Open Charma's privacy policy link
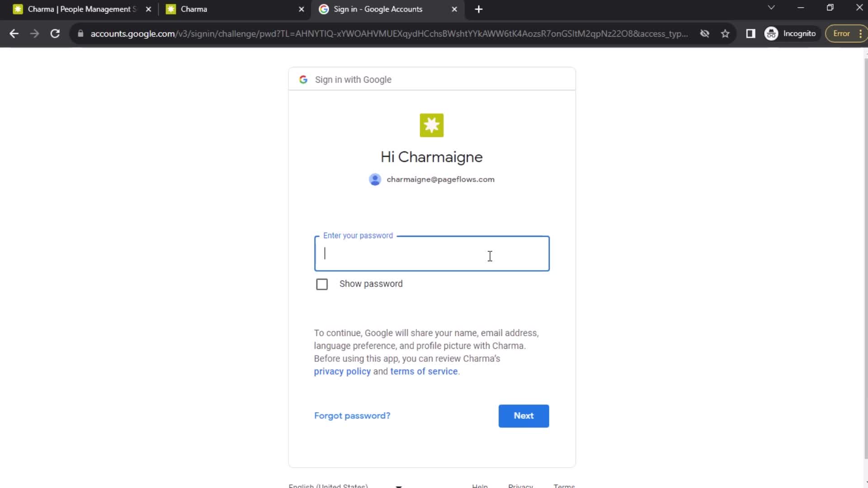This screenshot has height=488, width=868. (x=342, y=371)
